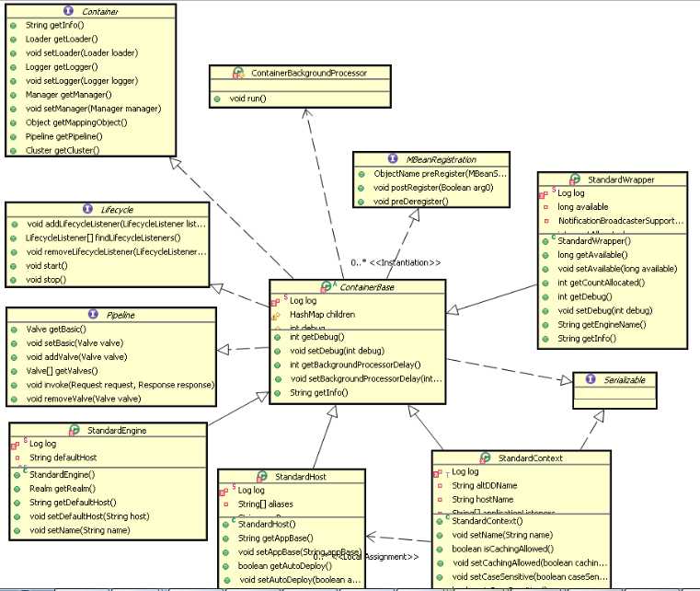Click the Lifecycle title
700x591 pixels.
[x=117, y=210]
